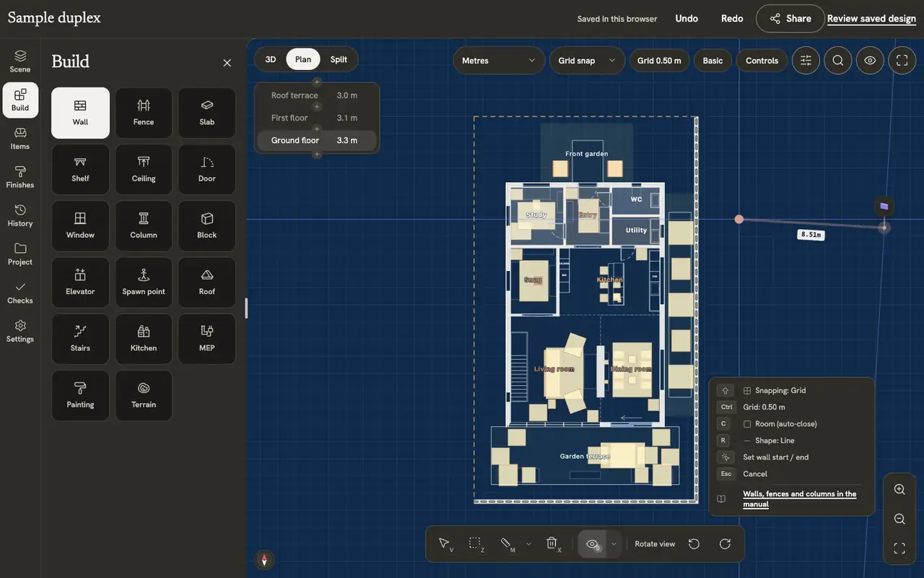
Task: Toggle Room (auto-close) checkbox
Action: pyautogui.click(x=747, y=424)
